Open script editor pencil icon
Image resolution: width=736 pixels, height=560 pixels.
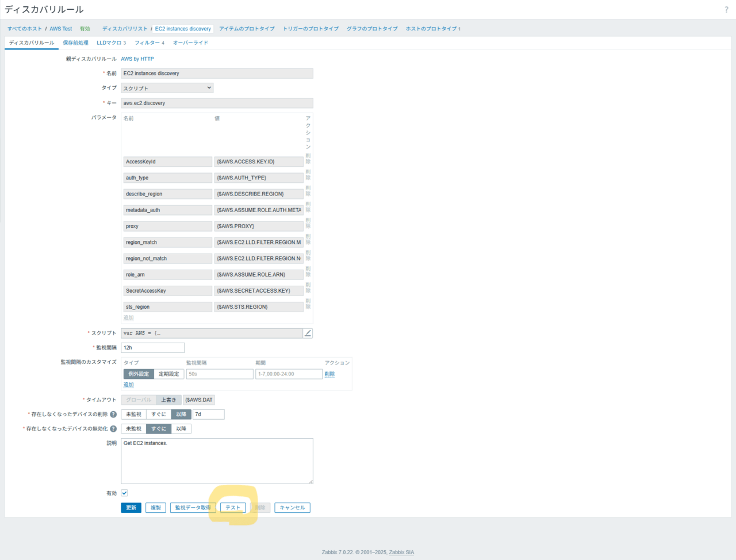pyautogui.click(x=308, y=333)
